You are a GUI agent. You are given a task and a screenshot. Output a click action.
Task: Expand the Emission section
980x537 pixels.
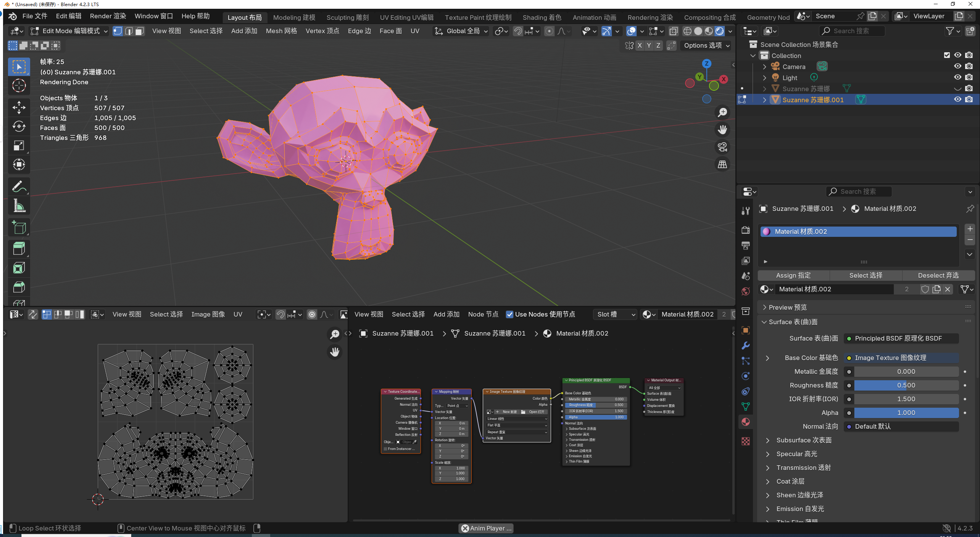[768, 509]
